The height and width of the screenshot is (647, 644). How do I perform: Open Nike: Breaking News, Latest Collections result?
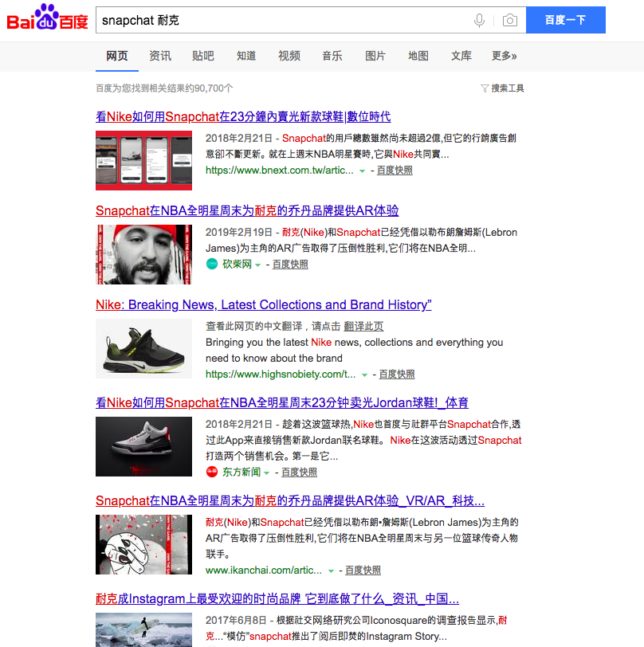coord(263,305)
